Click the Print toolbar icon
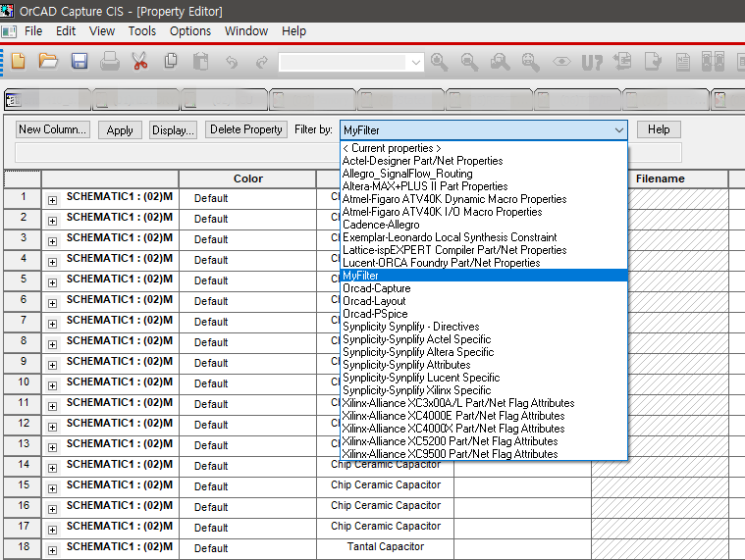 tap(110, 61)
